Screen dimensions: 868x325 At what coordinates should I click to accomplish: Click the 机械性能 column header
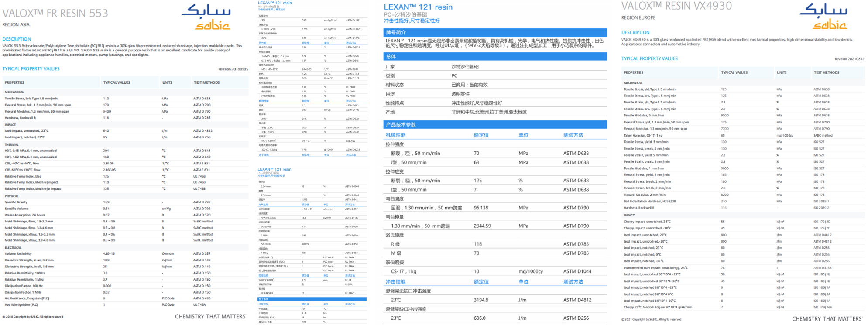[395, 135]
